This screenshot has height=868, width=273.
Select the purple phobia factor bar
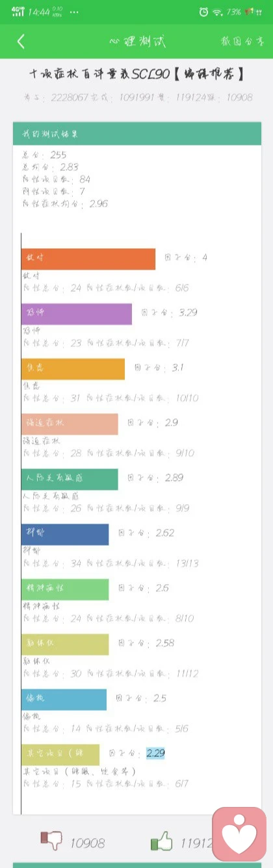tap(77, 314)
